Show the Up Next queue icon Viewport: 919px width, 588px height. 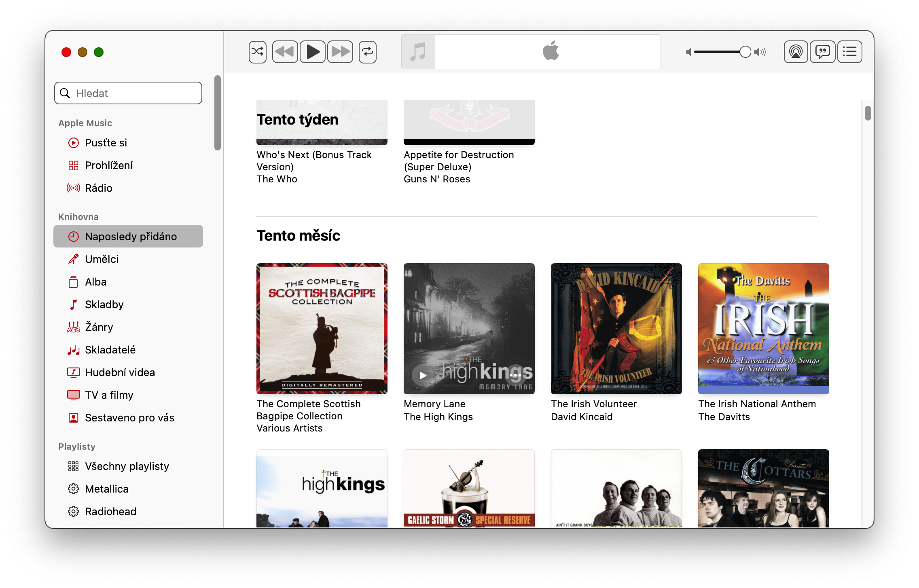click(849, 51)
